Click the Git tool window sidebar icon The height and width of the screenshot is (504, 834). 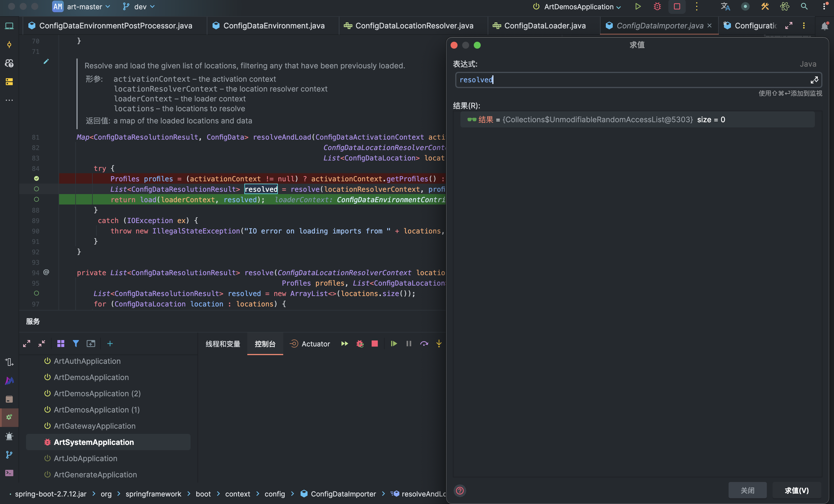[x=9, y=454]
